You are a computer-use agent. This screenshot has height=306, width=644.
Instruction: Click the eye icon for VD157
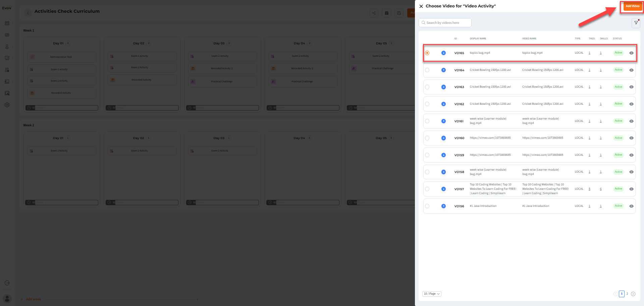click(x=631, y=189)
